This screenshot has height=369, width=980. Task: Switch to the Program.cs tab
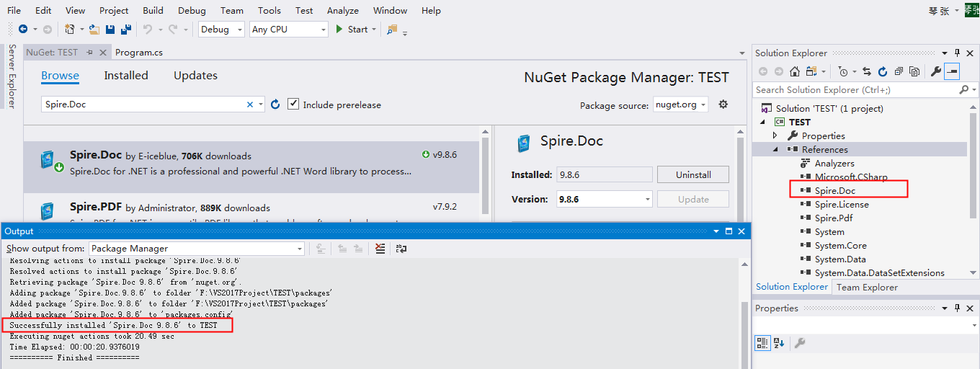(139, 53)
